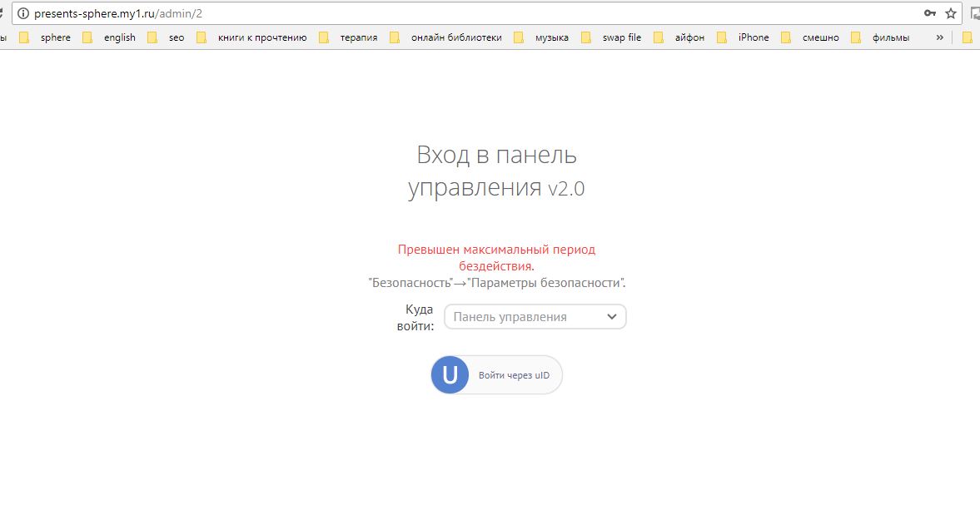Open the sphere bookmarks folder
980x510 pixels.
pyautogui.click(x=45, y=37)
